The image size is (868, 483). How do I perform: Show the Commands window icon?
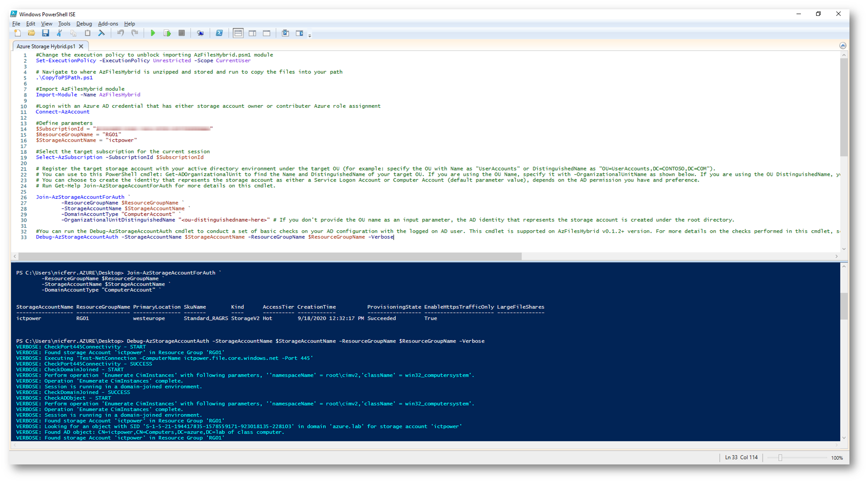(x=285, y=33)
